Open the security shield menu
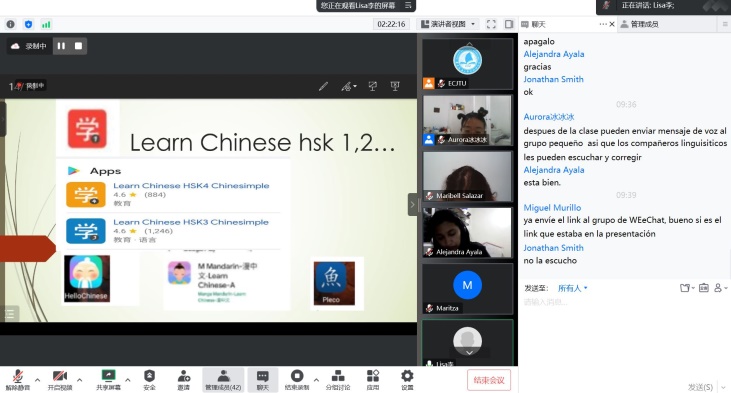Image resolution: width=731 pixels, height=393 pixels. click(149, 379)
